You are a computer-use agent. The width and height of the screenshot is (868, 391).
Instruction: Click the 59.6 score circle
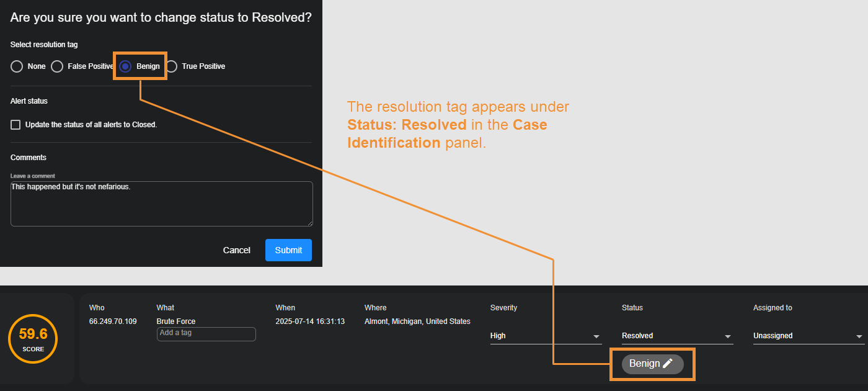pos(33,339)
